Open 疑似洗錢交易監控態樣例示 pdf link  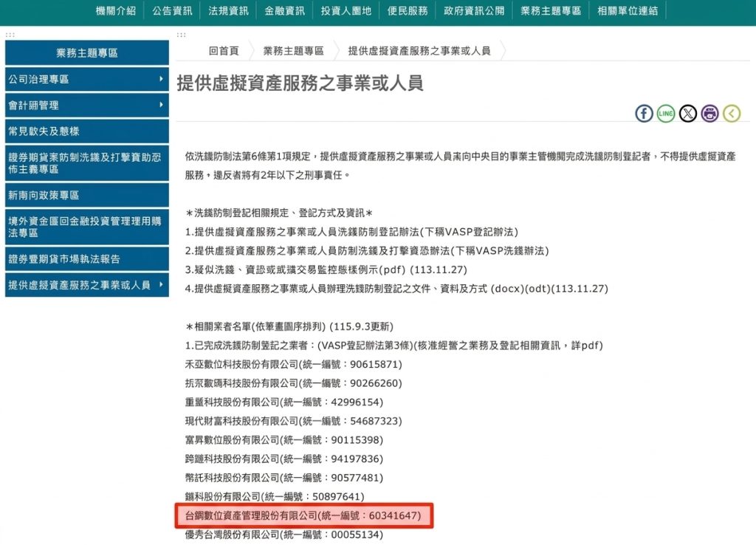pyautogui.click(x=326, y=270)
